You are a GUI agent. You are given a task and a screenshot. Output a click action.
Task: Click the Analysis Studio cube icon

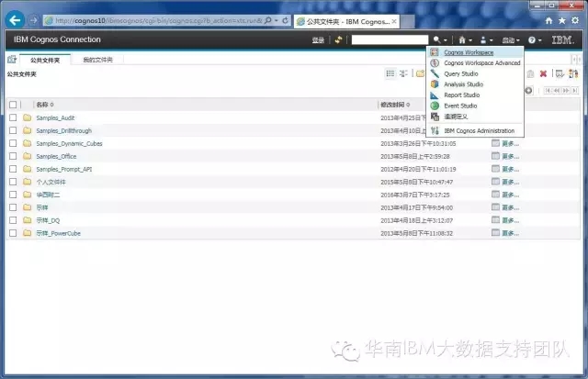click(x=435, y=84)
